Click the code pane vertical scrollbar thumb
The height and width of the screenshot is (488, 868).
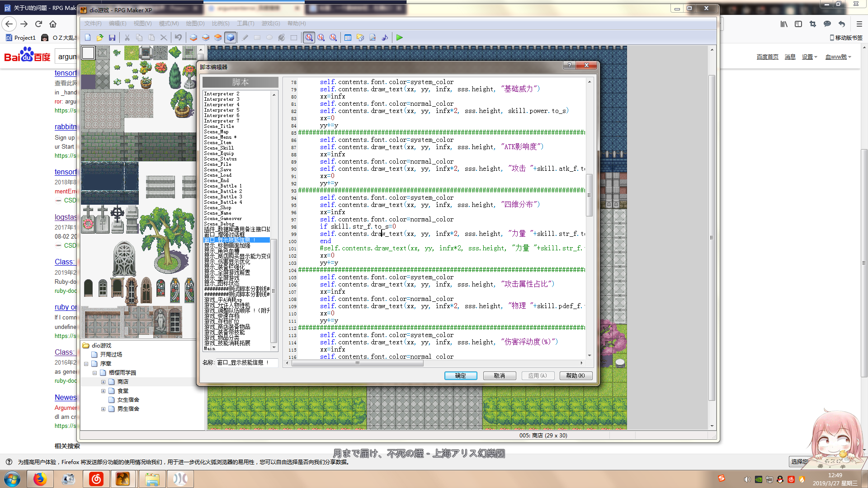(x=589, y=195)
